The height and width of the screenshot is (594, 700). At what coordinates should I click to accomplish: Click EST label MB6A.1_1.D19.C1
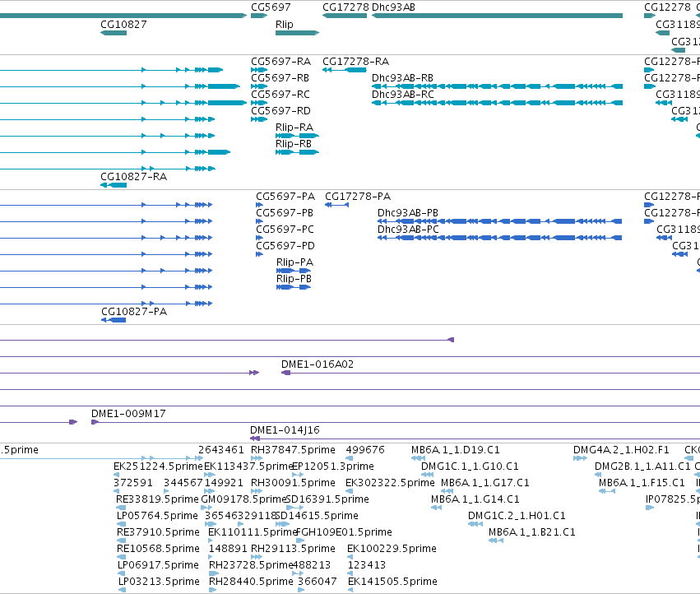point(456,450)
